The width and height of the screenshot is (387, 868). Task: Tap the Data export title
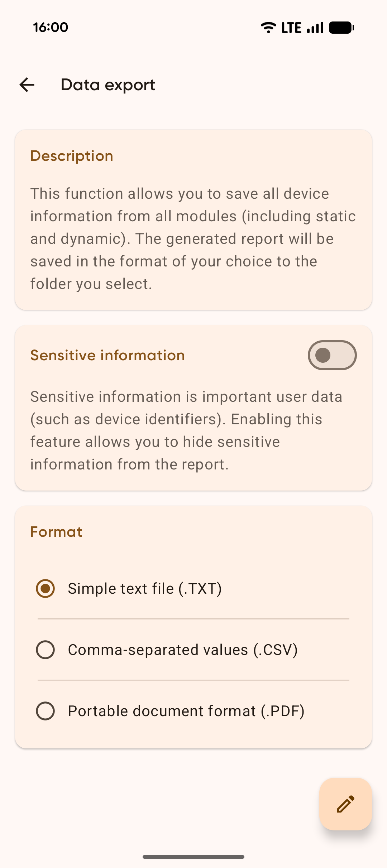pyautogui.click(x=107, y=85)
